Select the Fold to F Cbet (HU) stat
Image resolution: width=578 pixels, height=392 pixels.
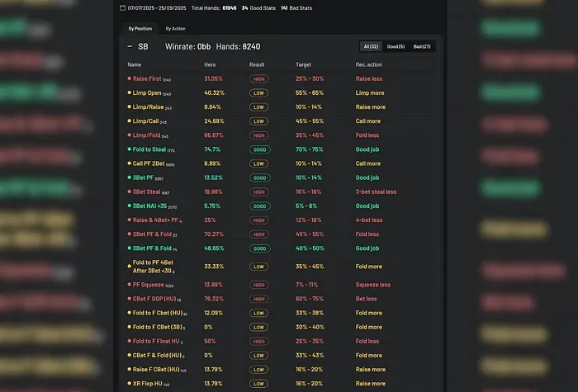tap(158, 313)
